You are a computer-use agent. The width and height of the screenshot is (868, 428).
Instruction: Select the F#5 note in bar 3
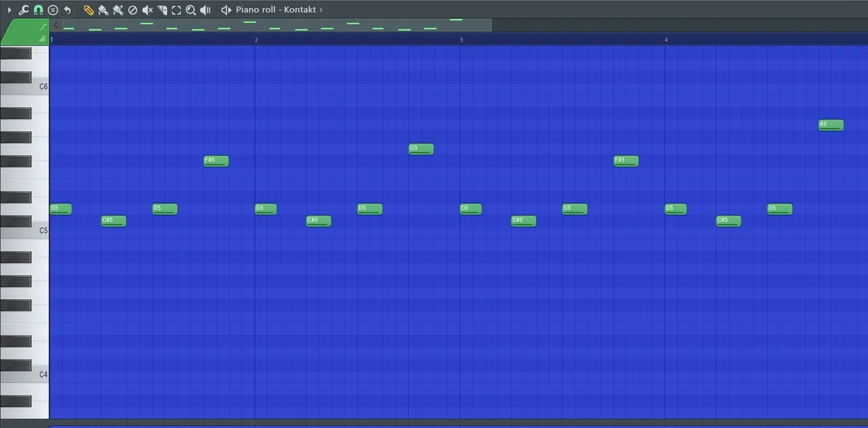pos(626,161)
